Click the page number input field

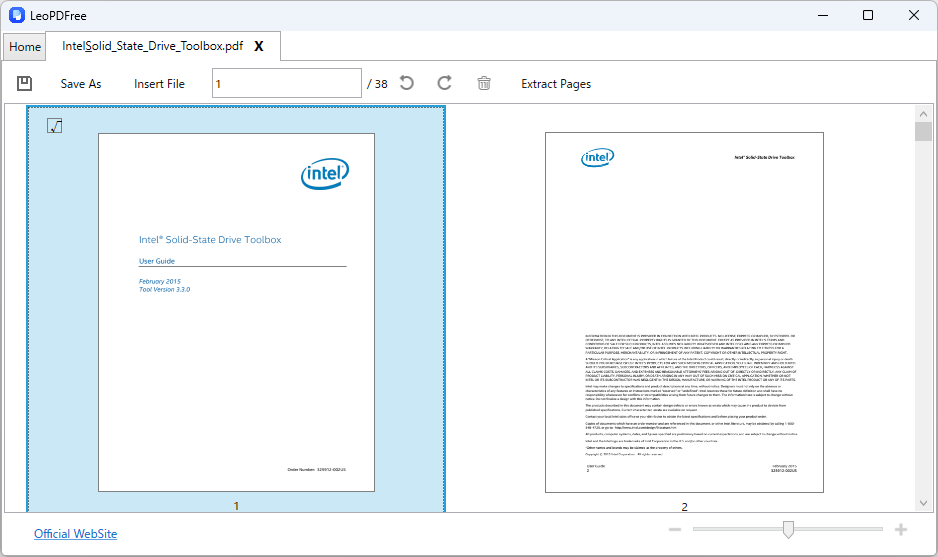287,83
